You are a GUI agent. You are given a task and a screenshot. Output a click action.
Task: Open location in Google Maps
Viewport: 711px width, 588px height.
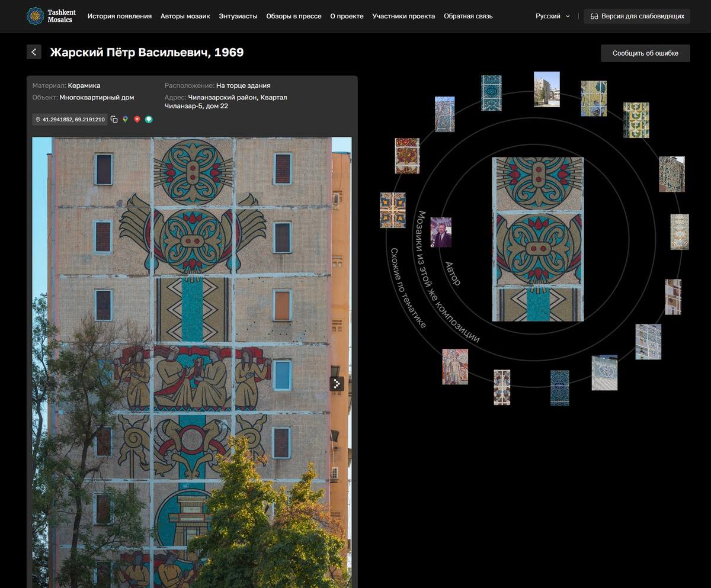point(126,120)
